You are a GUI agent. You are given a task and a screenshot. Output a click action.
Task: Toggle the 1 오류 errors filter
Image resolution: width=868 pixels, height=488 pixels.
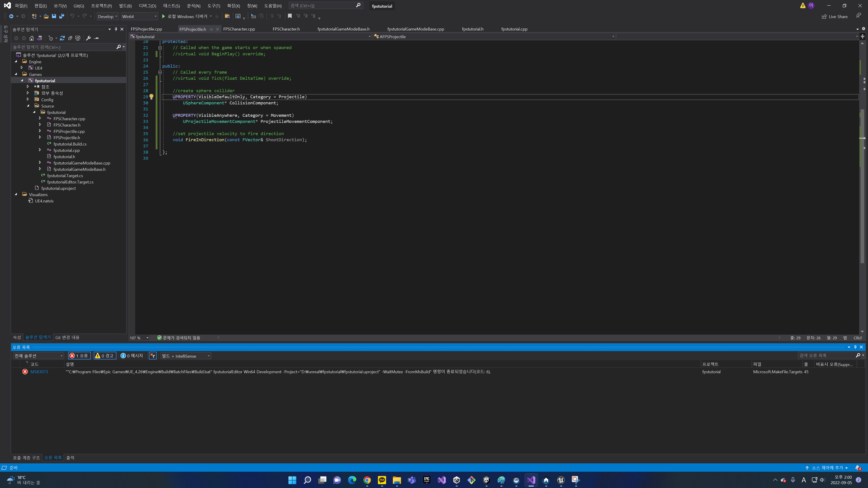(x=80, y=356)
